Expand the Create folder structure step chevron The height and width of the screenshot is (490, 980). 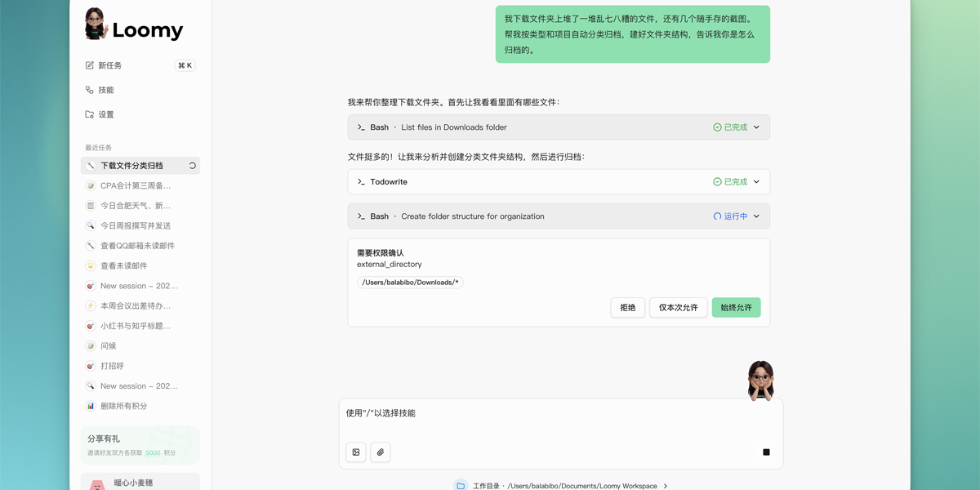756,216
